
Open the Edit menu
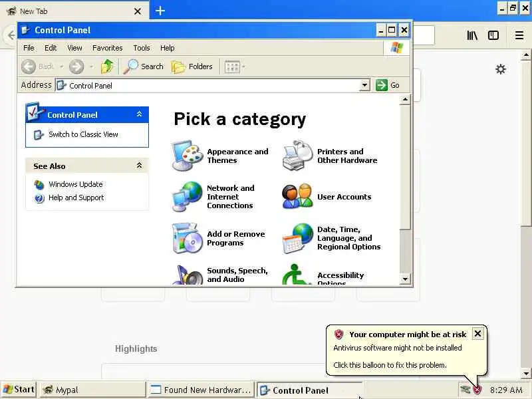click(x=51, y=48)
